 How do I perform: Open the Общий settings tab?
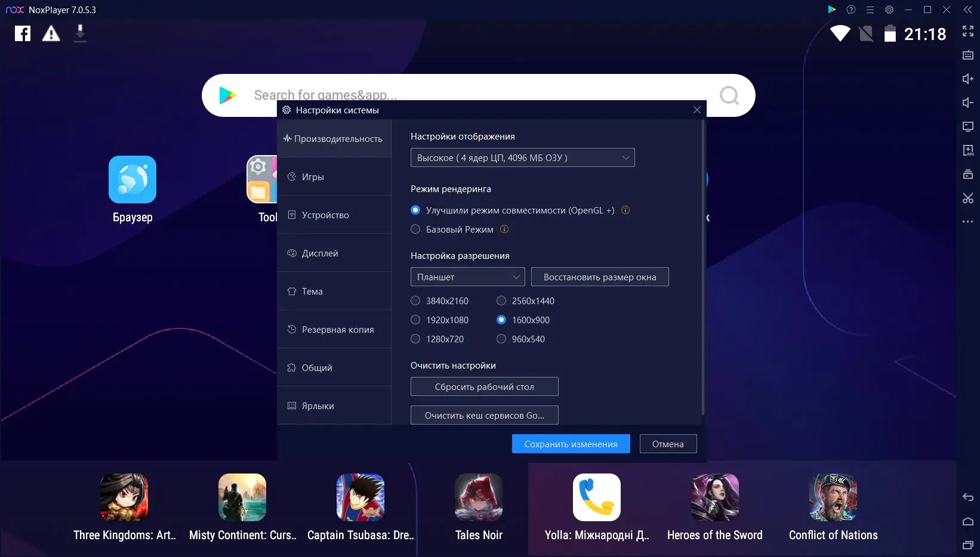pos(334,367)
